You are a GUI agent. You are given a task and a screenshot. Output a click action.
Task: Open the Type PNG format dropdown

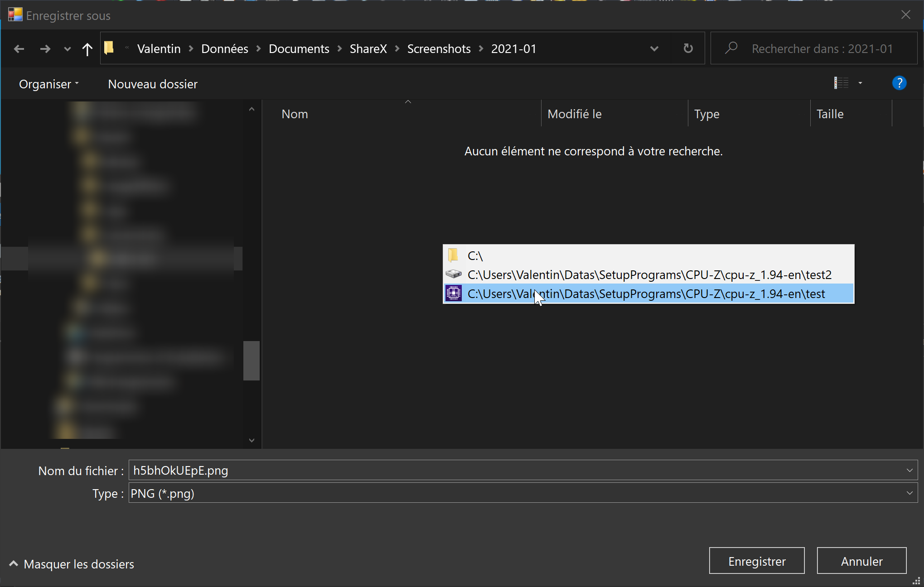pos(909,493)
